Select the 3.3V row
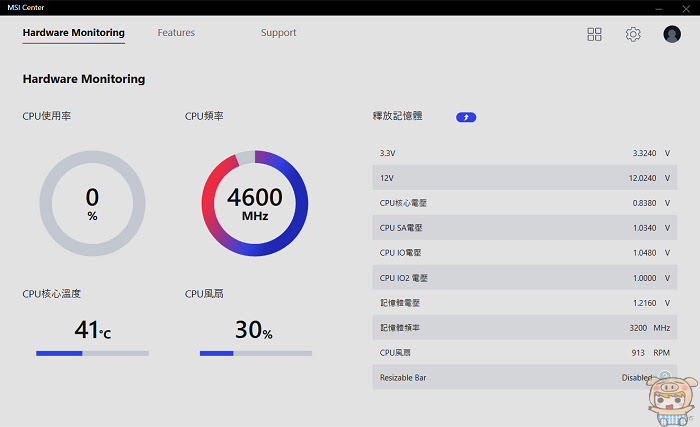700x427 pixels. pos(525,153)
